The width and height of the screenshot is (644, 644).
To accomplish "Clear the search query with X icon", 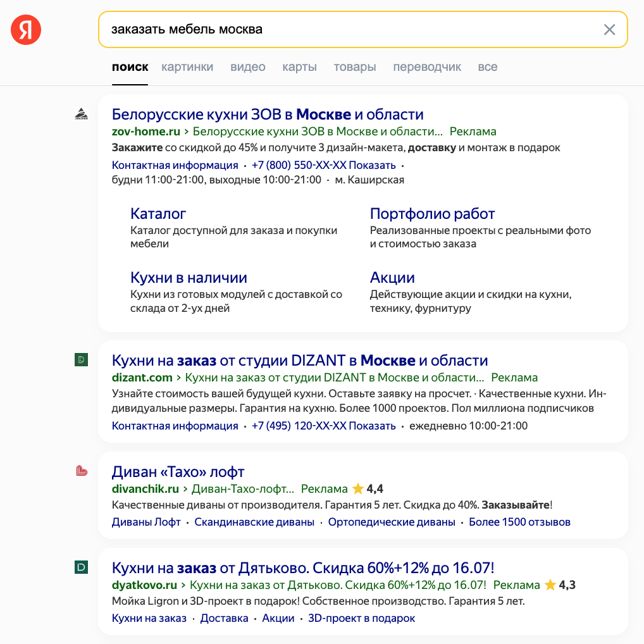I will pos(609,30).
